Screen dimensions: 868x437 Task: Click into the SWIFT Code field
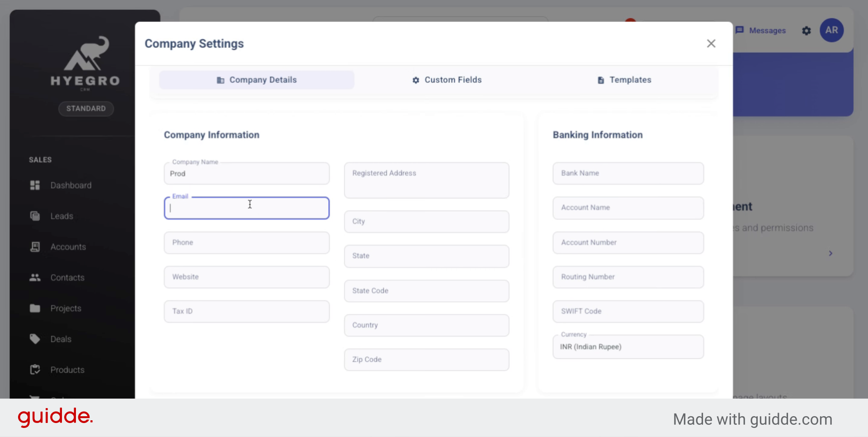(627, 311)
